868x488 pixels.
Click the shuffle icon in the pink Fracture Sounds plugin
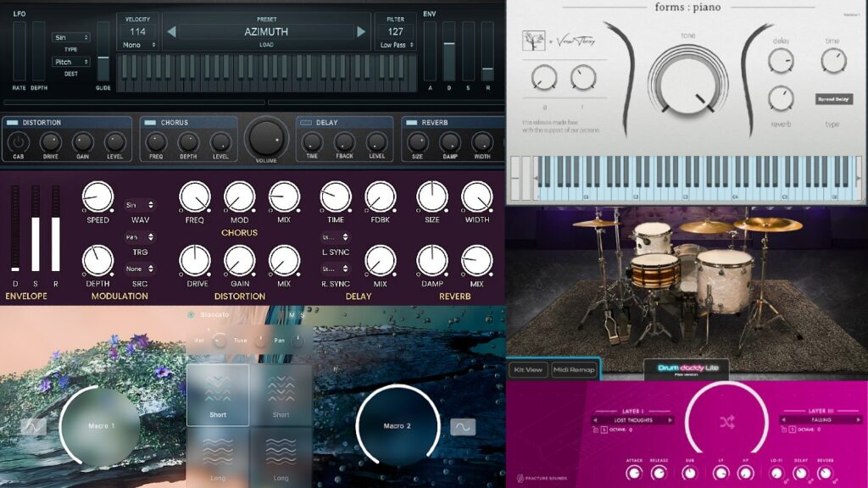728,423
